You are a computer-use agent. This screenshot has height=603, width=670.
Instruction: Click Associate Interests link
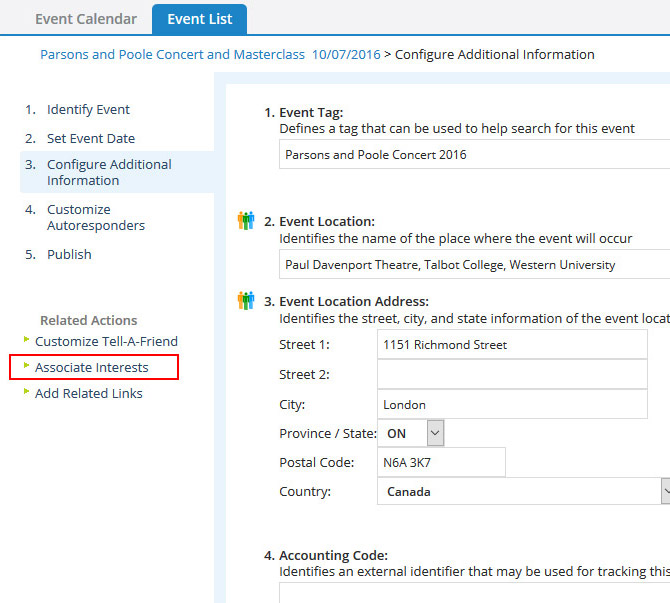[92, 367]
